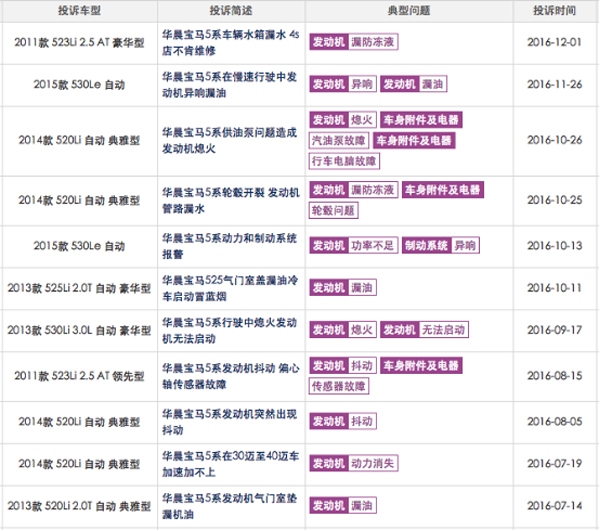Click the 车身附件及电器 tag in 2016-10-25 row

(443, 190)
